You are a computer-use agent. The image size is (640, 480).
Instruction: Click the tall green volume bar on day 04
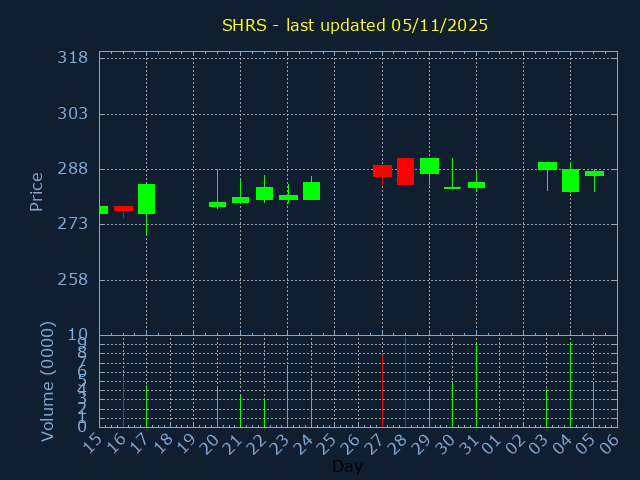point(570,385)
